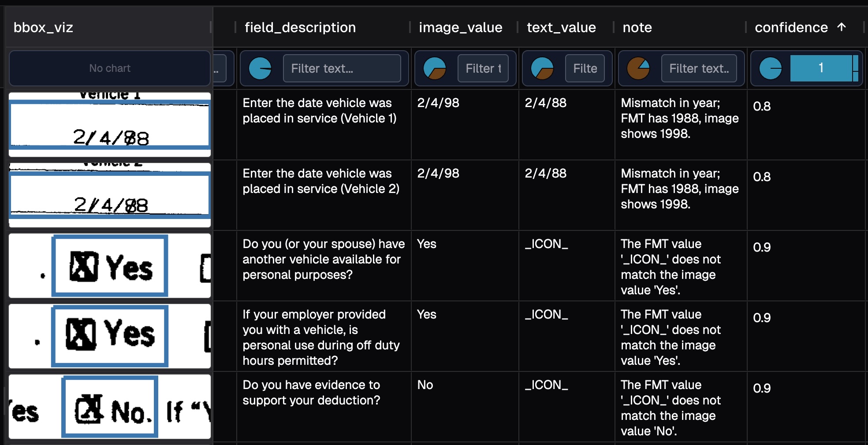This screenshot has height=445, width=868.
Task: Type in the field_description filter text box
Action: coord(342,68)
